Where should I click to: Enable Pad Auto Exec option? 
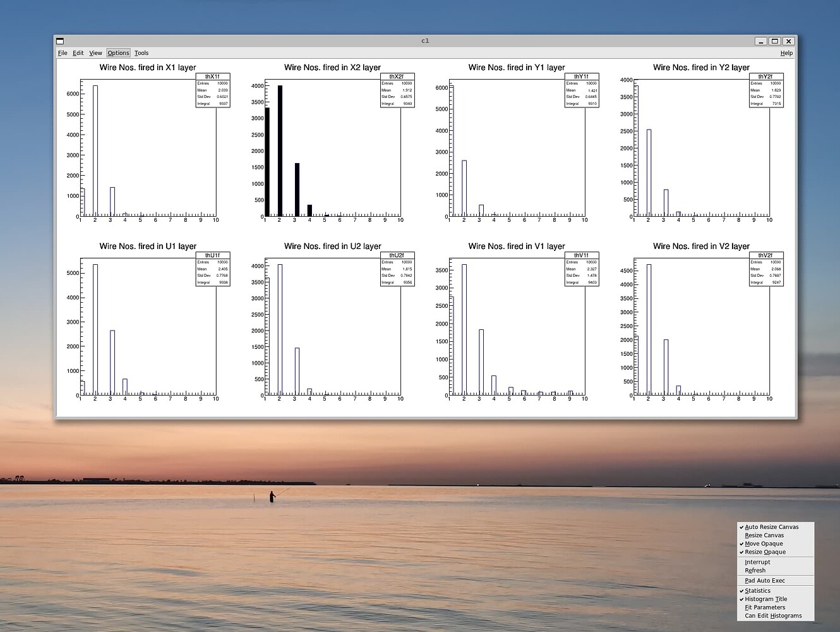pos(776,580)
